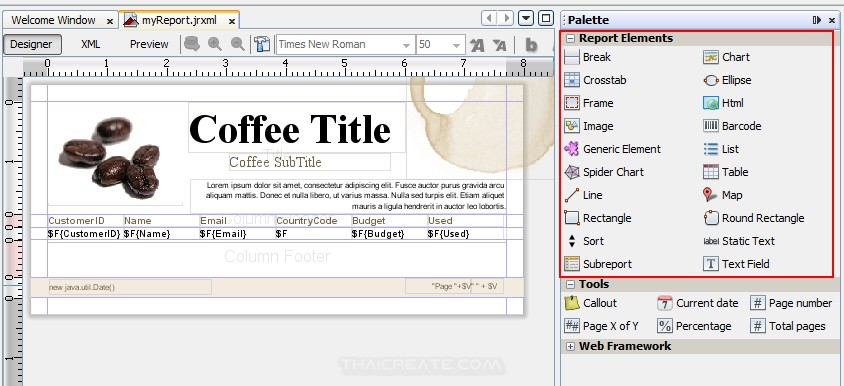Select the Round Rectangle element
The image size is (844, 386).
tap(754, 218)
